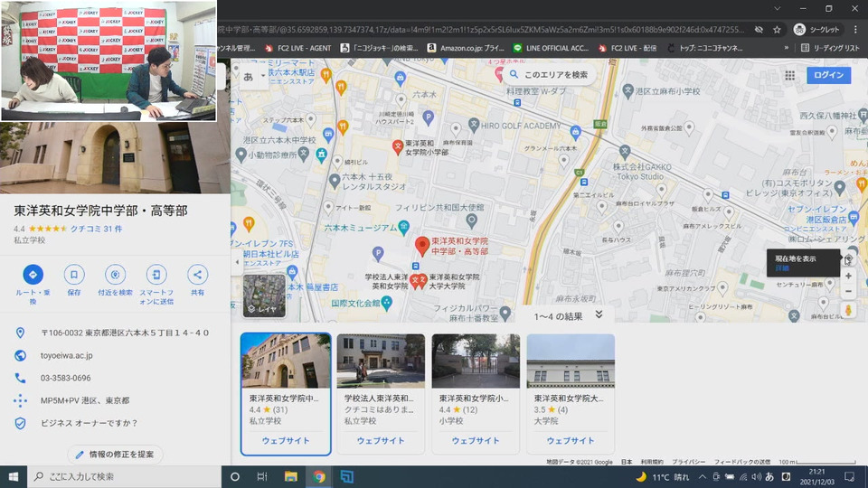Select the 東洋英和女学院中... result card photo
Image resolution: width=868 pixels, height=488 pixels.
[286, 361]
